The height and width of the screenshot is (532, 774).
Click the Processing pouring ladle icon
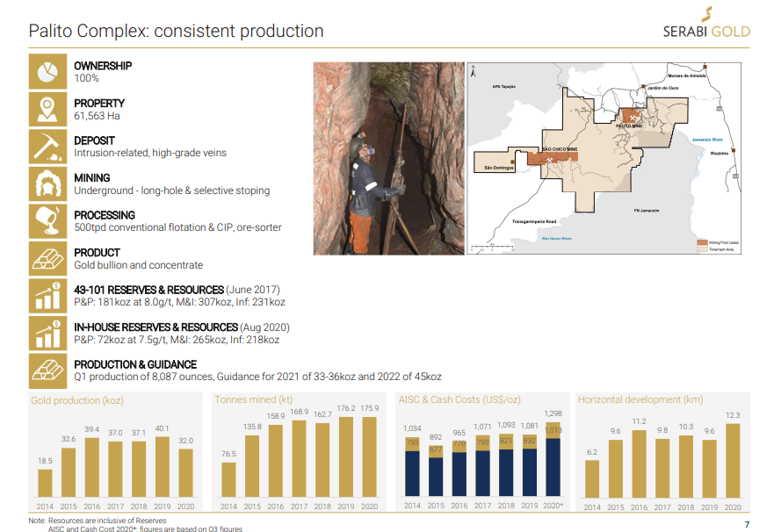(47, 221)
